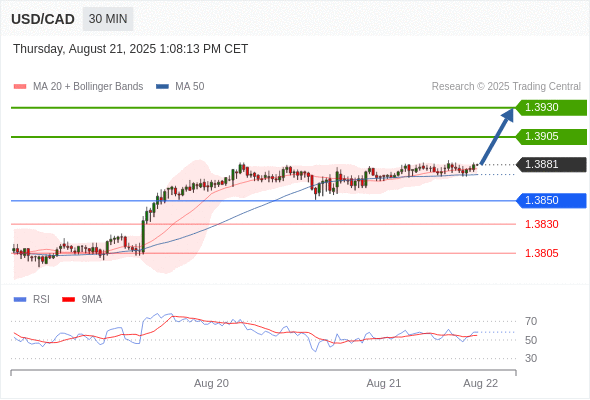Click the green 1.3905 resistance price tag

point(551,137)
